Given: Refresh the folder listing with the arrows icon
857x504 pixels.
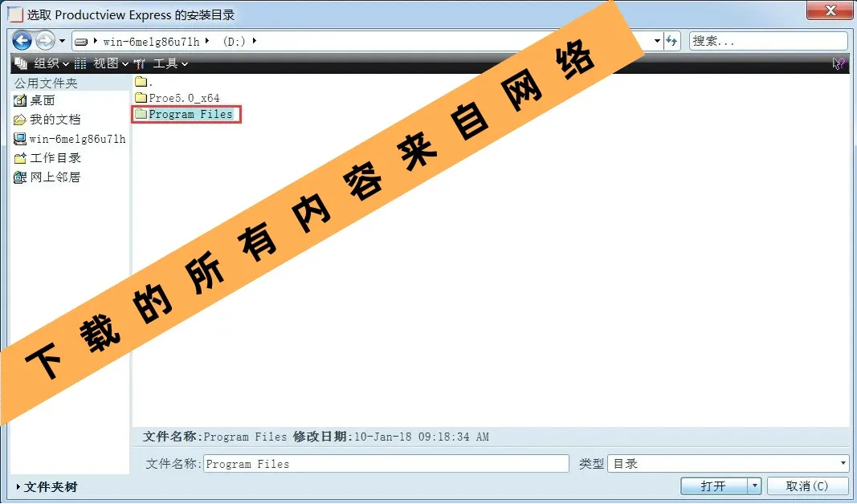Looking at the screenshot, I should pyautogui.click(x=672, y=41).
